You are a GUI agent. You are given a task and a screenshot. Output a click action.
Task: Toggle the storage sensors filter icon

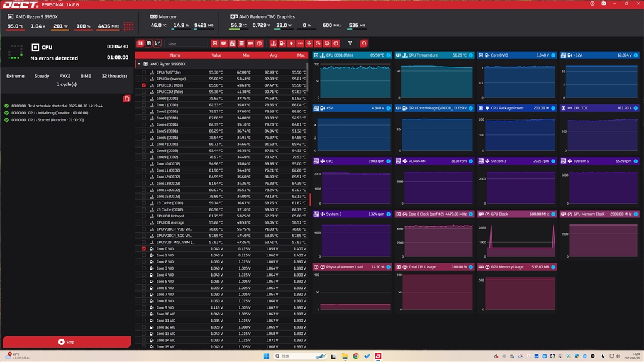click(241, 43)
